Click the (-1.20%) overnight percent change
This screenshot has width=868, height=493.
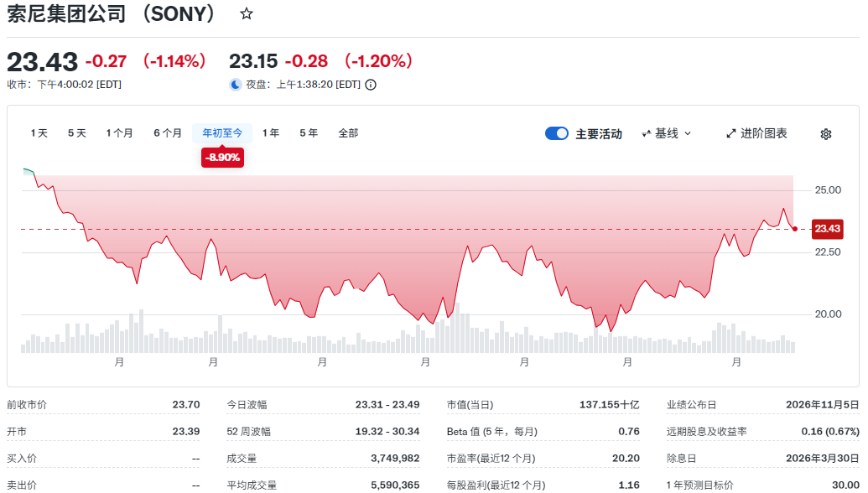pos(378,61)
